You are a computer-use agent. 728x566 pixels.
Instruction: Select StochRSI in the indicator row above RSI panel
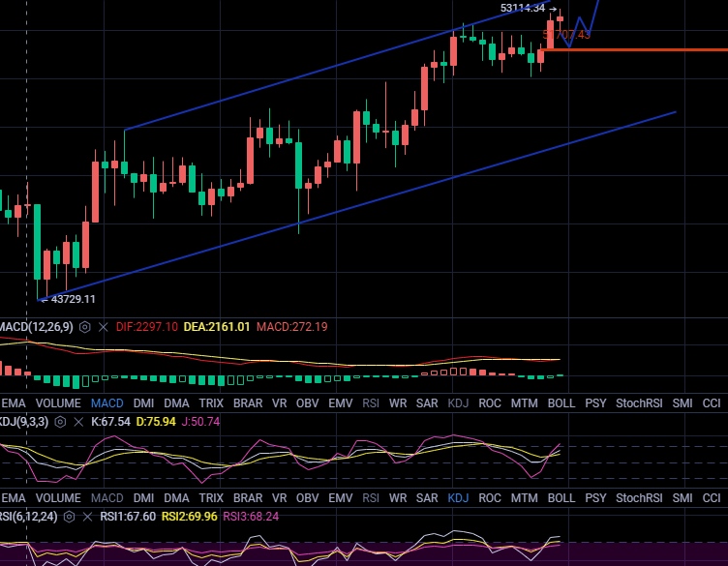(x=639, y=498)
